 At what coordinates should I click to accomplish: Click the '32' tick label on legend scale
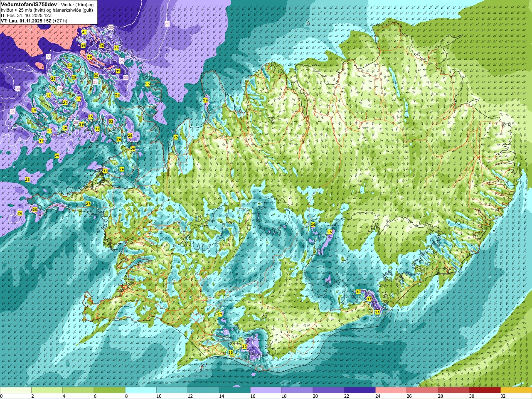[502, 396]
